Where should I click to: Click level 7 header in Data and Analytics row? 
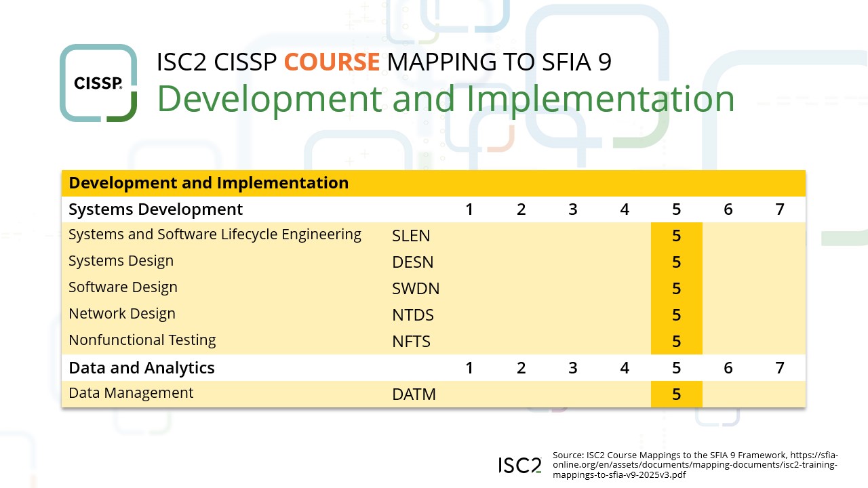pyautogui.click(x=780, y=368)
